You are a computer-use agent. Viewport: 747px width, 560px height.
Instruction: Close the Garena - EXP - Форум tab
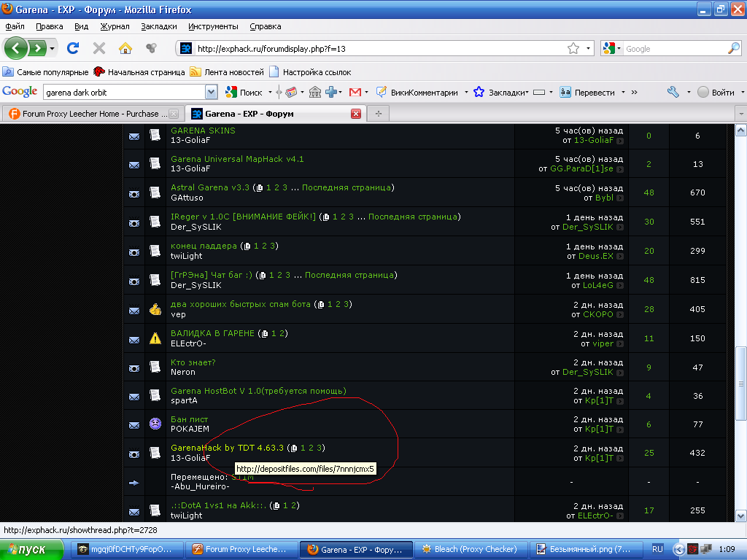point(355,114)
